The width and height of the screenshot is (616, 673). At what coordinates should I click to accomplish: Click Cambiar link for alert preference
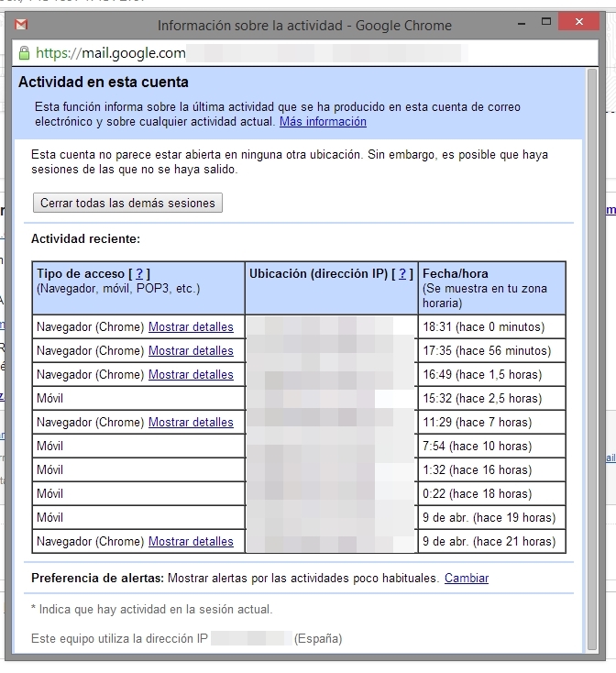(467, 579)
